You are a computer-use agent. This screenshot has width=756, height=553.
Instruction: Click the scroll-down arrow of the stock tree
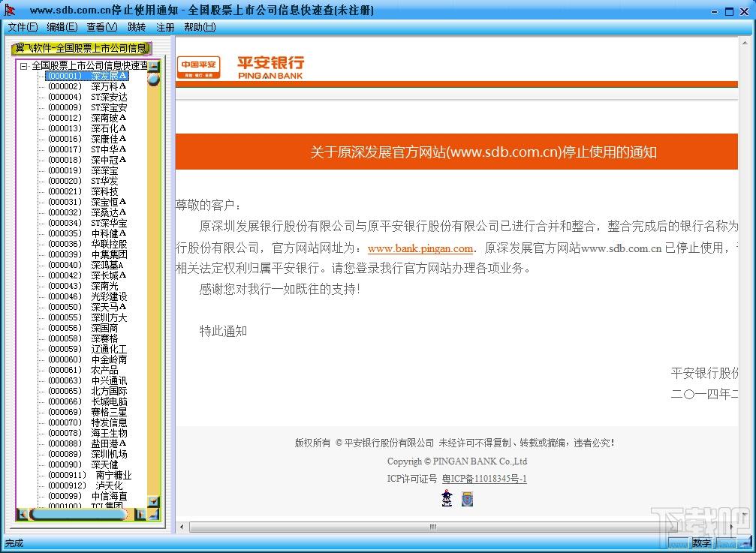(153, 501)
